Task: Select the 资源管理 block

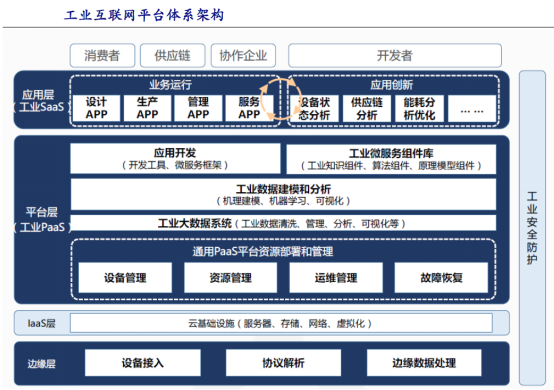Action: (x=230, y=278)
